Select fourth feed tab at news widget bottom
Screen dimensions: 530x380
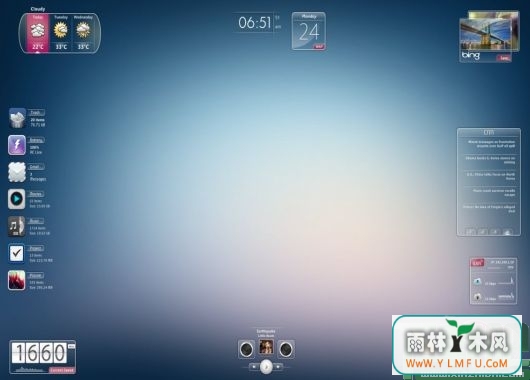507,232
